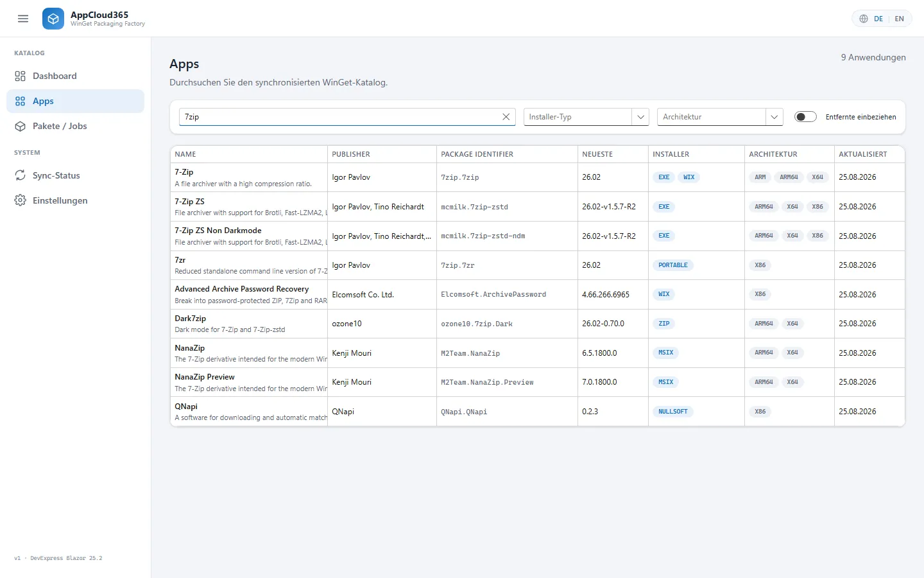
Task: Open the 7-Zip app row
Action: 538,177
